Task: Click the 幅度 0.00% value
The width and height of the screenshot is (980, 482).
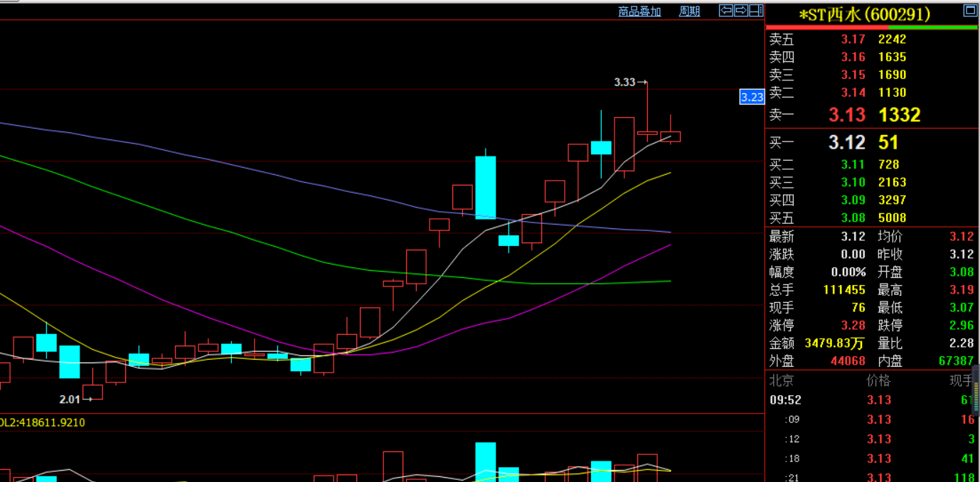Action: click(848, 272)
